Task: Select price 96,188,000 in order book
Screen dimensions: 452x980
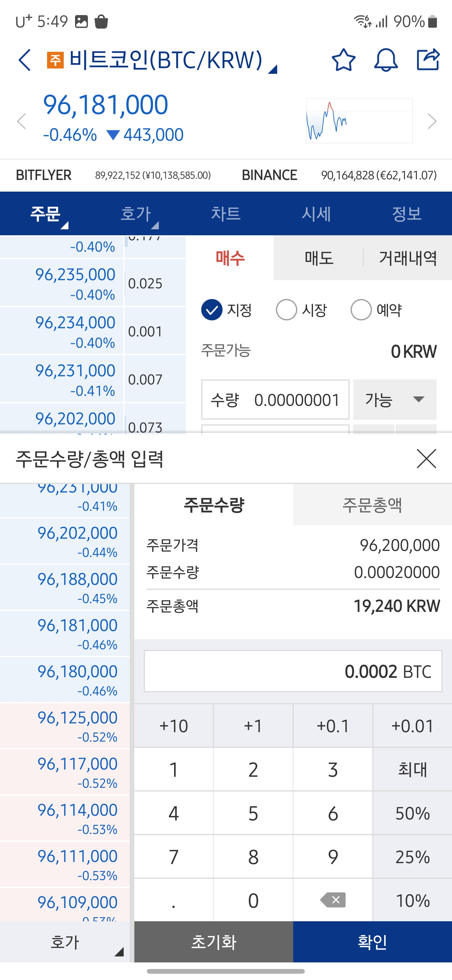Action: tap(65, 587)
